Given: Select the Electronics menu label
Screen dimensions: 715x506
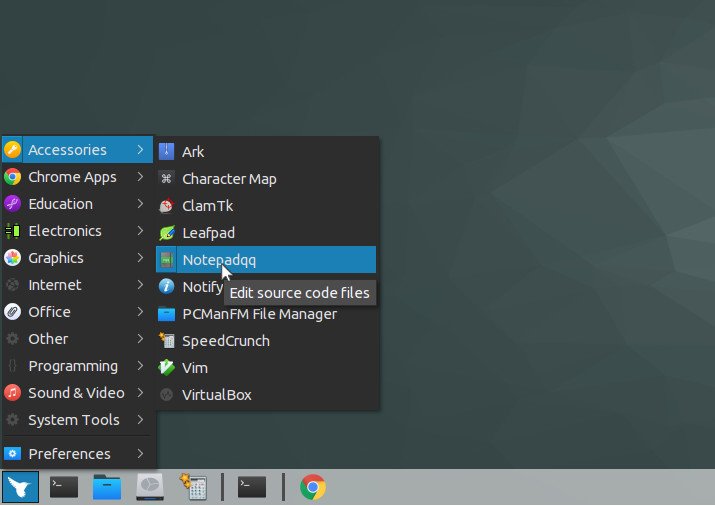Looking at the screenshot, I should point(65,231).
